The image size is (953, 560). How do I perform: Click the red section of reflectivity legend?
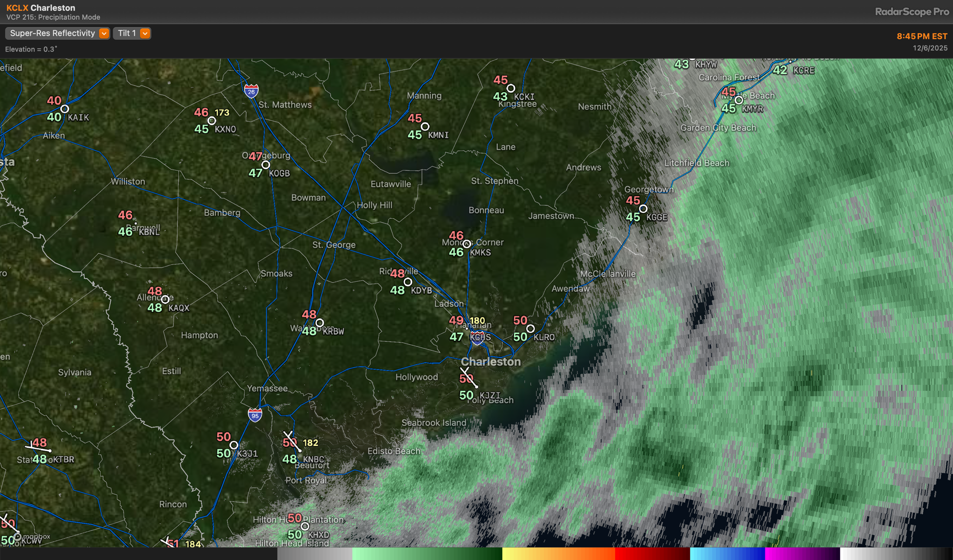click(x=652, y=554)
